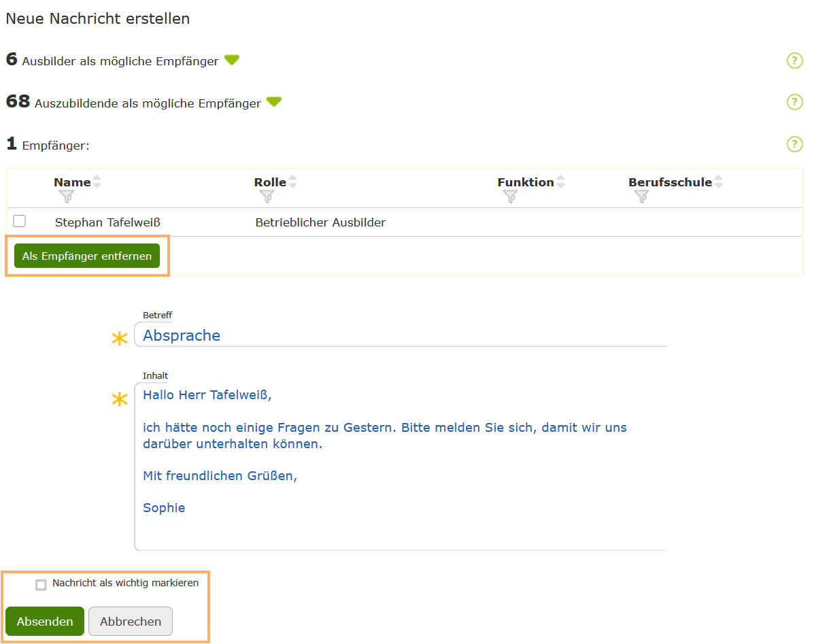
Task: Open the filter for the Funktion column
Action: pyautogui.click(x=510, y=196)
